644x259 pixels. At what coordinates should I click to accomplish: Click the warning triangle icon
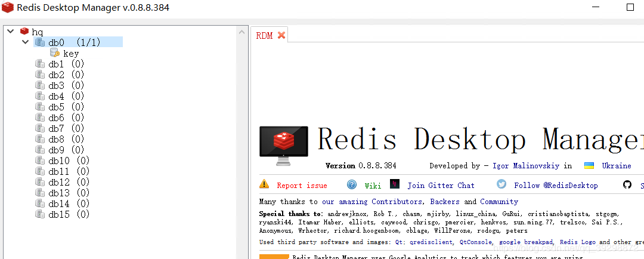click(x=264, y=184)
